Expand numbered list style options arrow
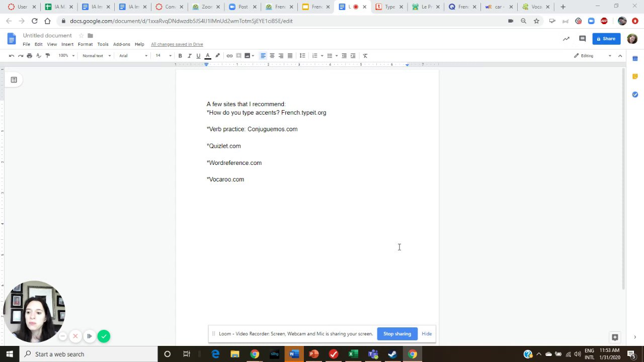 pos(322,56)
